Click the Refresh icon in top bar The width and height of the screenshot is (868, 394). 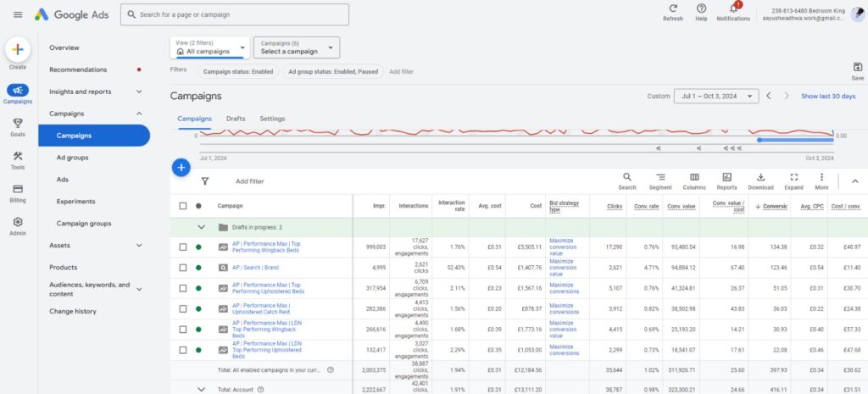(x=672, y=8)
